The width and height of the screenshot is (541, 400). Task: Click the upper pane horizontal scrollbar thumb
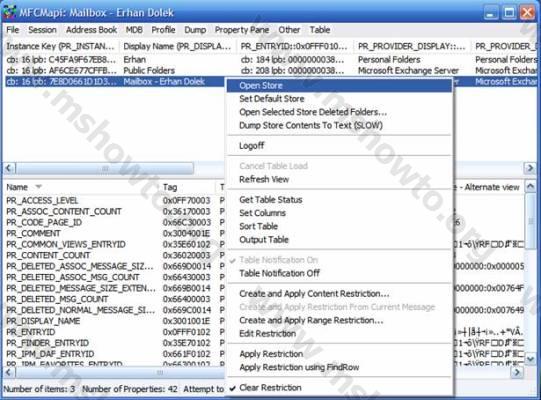pyautogui.click(x=105, y=168)
